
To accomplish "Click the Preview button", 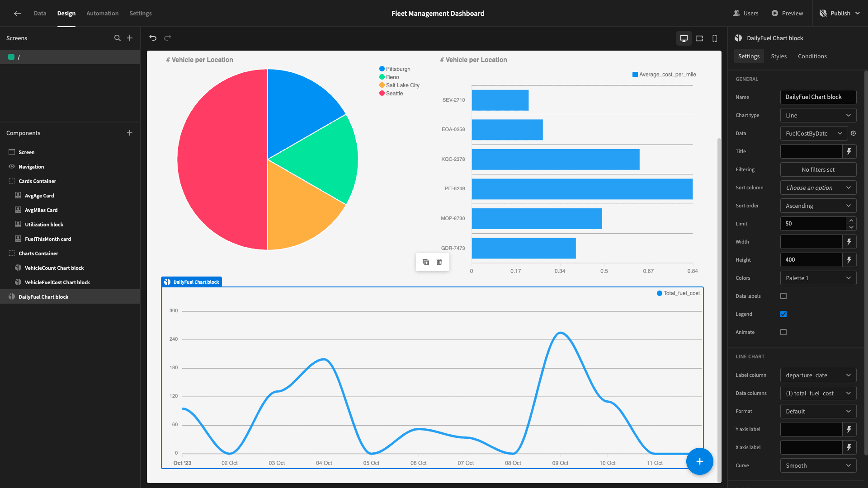I will coord(787,14).
